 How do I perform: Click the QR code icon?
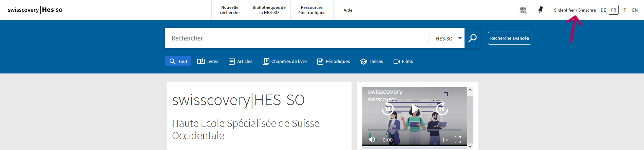(523, 10)
